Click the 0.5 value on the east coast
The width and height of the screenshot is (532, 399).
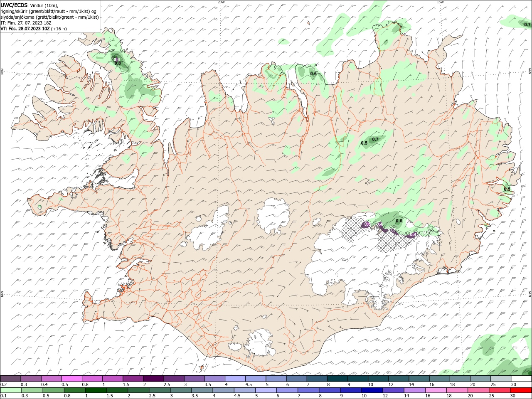click(507, 189)
